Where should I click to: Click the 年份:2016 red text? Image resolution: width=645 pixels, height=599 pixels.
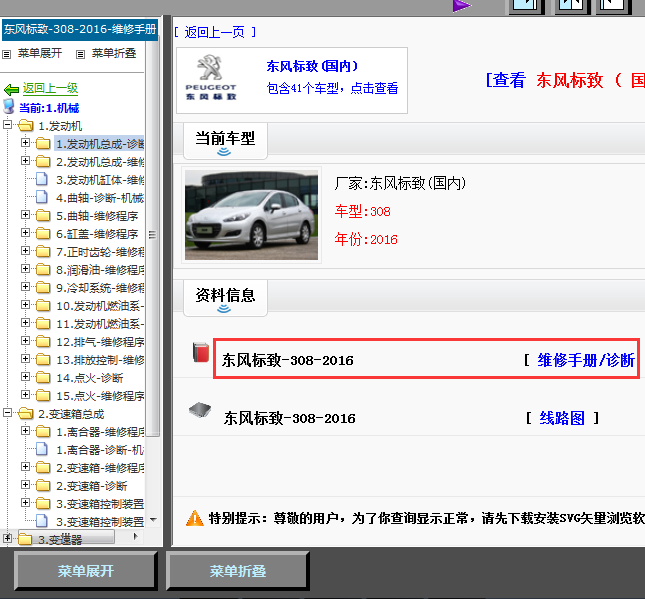[x=366, y=239]
